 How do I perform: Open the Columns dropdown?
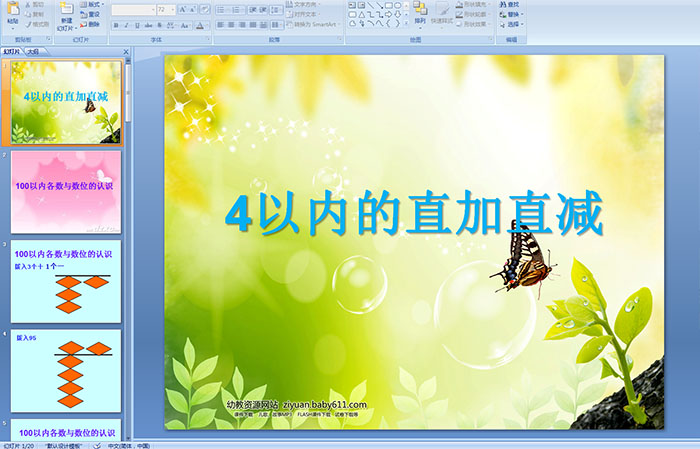coord(277,25)
